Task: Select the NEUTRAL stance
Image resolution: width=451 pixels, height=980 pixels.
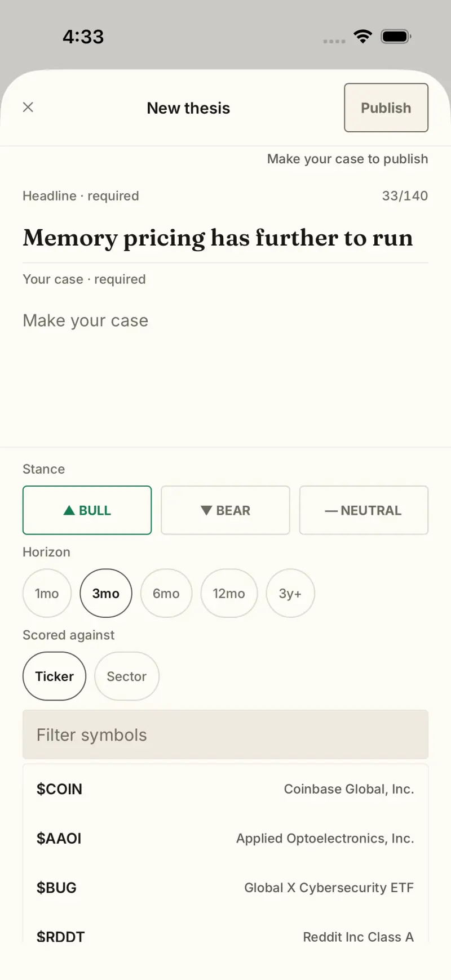Action: (x=364, y=510)
